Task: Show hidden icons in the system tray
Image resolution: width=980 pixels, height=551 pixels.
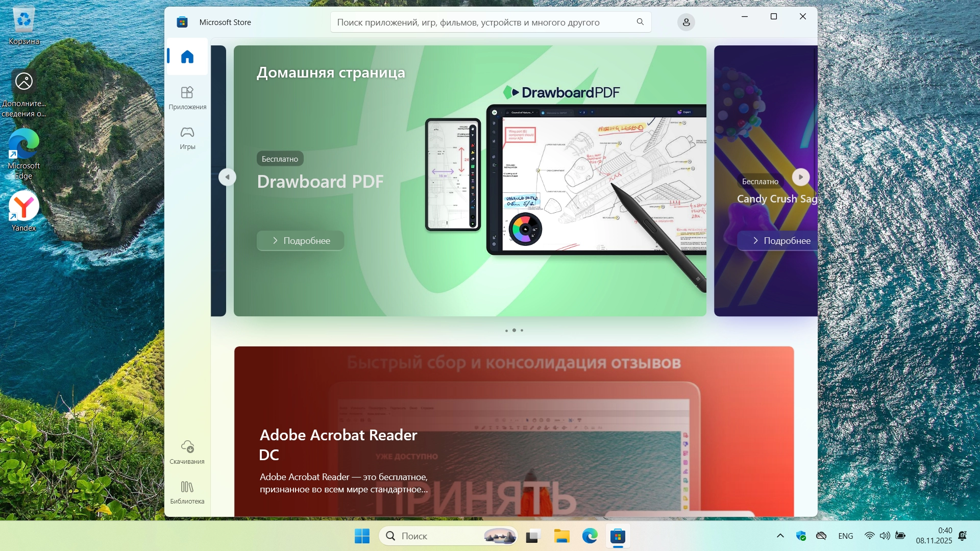Action: point(780,536)
